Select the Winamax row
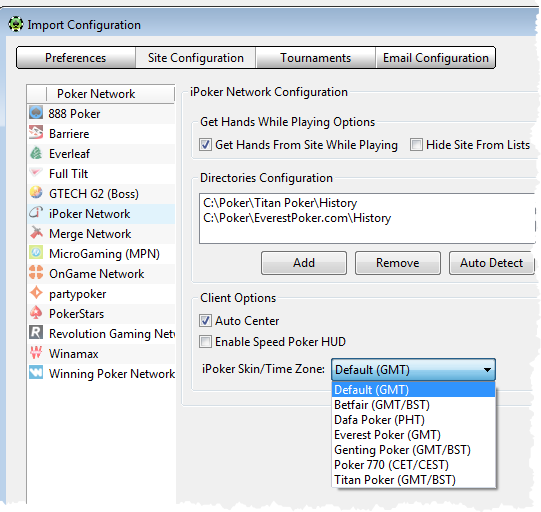 coord(101,354)
